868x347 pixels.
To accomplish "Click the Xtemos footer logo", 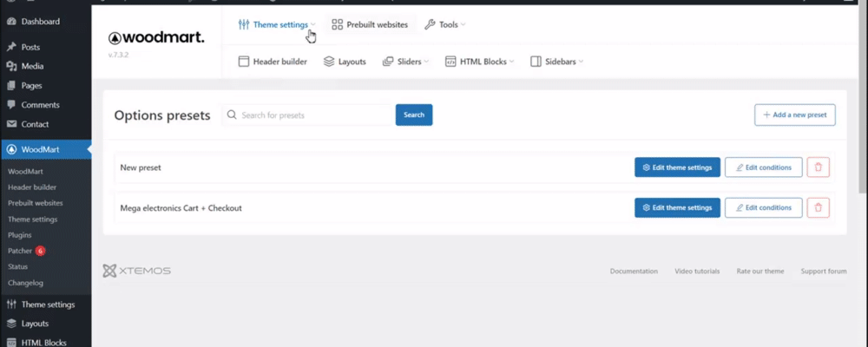I will pos(137,271).
